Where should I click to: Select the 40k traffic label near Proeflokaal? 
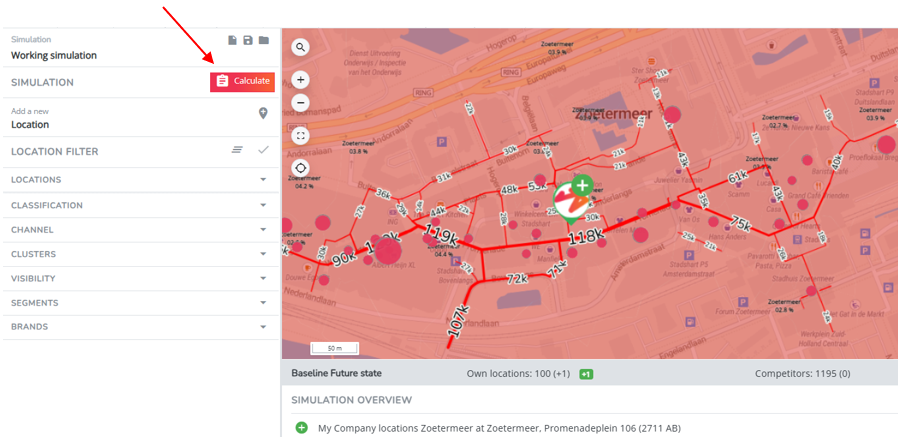point(836,161)
